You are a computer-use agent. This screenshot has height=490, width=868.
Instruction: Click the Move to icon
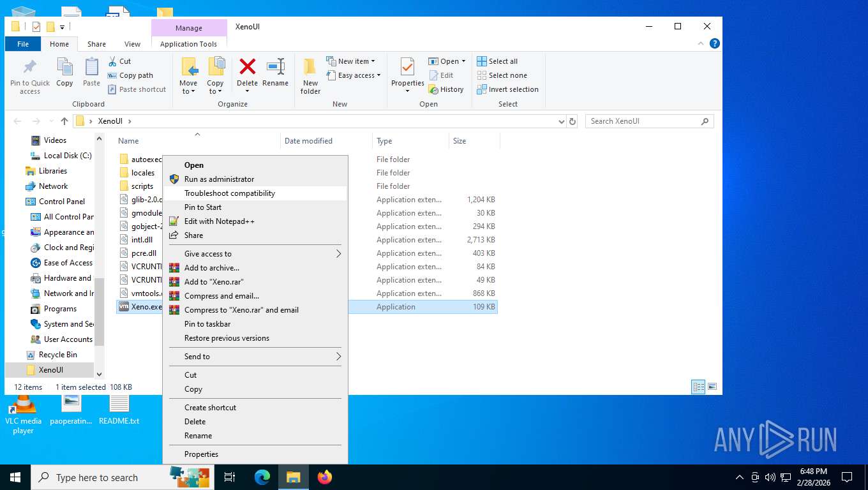(x=188, y=68)
